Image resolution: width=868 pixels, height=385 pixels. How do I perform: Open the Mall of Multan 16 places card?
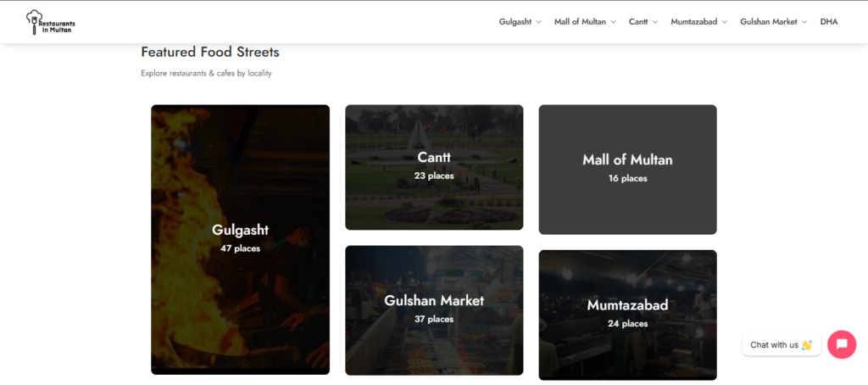627,170
